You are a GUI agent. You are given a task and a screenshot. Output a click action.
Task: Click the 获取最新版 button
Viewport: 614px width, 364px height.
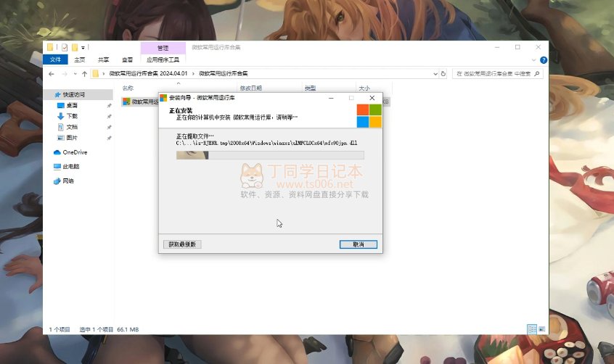(x=182, y=244)
